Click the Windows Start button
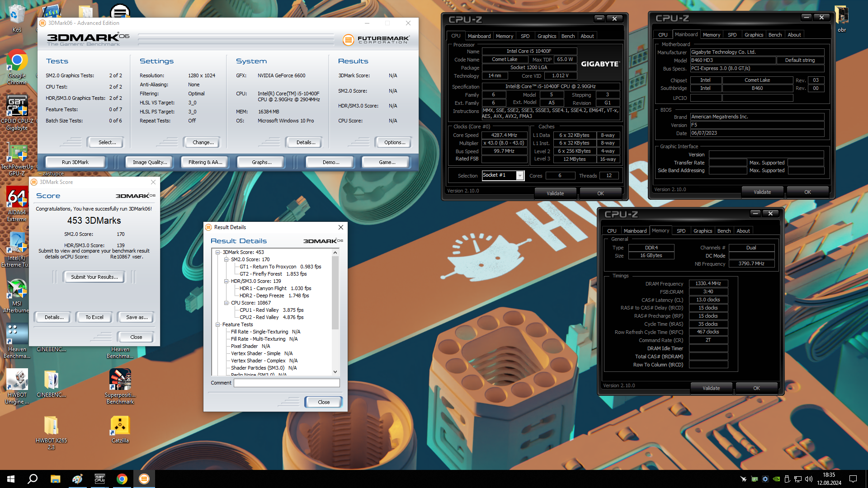Image resolution: width=868 pixels, height=488 pixels. (x=11, y=479)
